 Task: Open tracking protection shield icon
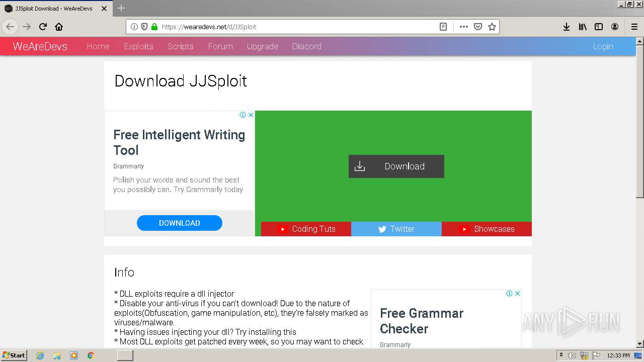coord(144,27)
